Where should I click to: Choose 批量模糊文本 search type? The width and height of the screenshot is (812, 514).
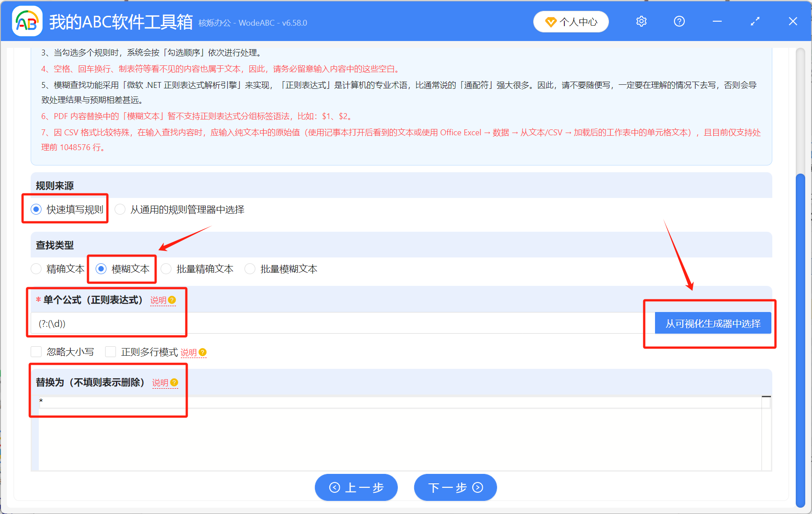coord(250,269)
